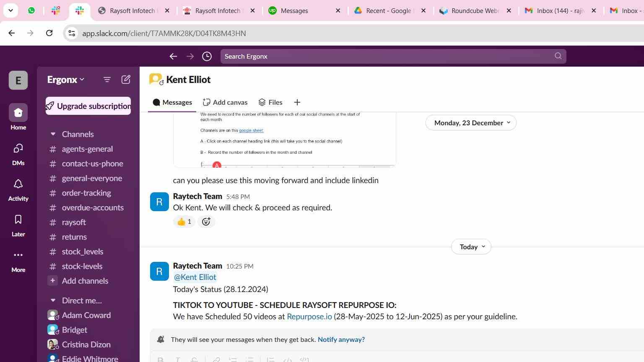The height and width of the screenshot is (362, 644).
Task: Reload the current page
Action: pyautogui.click(x=49, y=33)
